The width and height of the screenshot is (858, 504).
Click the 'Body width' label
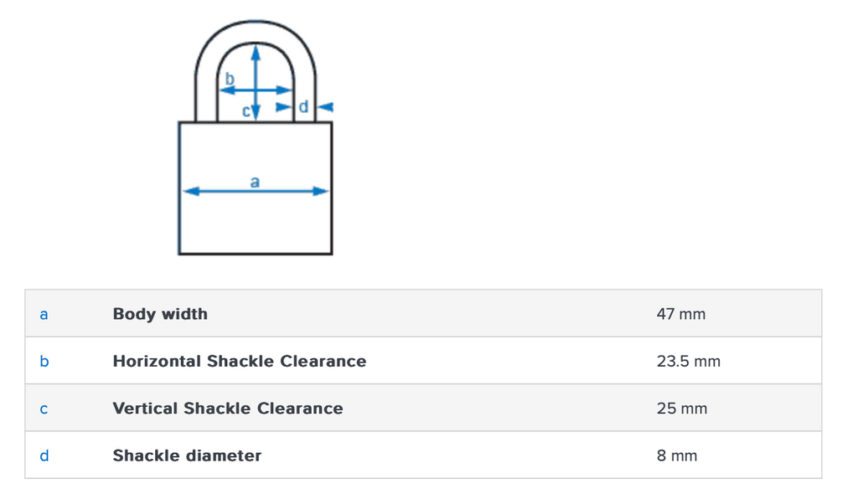pyautogui.click(x=160, y=314)
